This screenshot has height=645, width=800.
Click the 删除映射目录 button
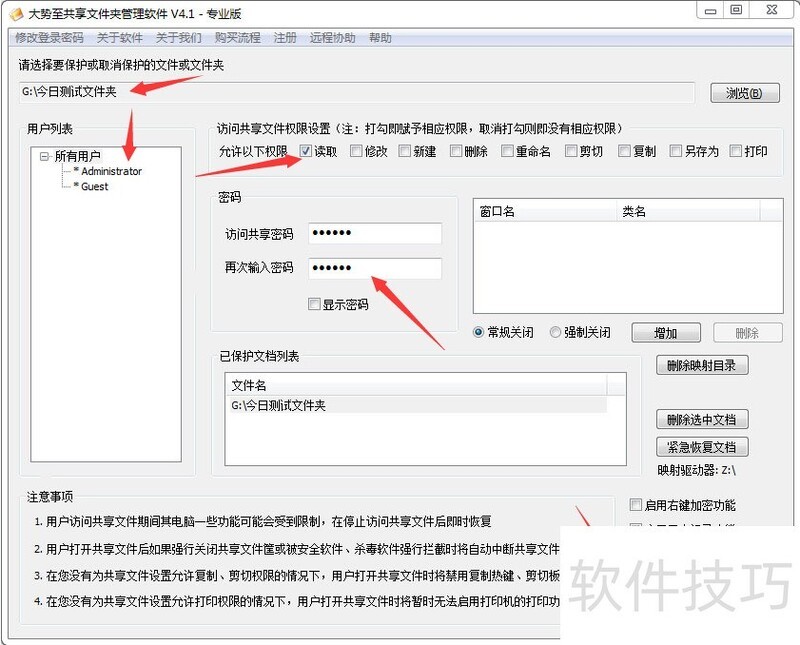point(702,365)
